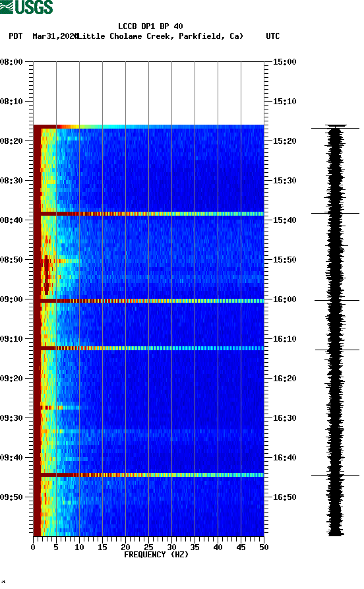Viewport: 364px width, 589px height.
Task: Click the 08:50 PDT time label
Action: pos(12,260)
